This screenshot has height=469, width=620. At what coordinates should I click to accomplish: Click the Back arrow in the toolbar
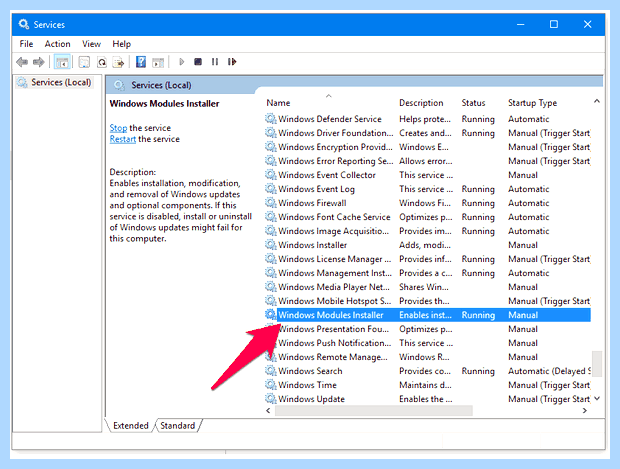pyautogui.click(x=22, y=62)
